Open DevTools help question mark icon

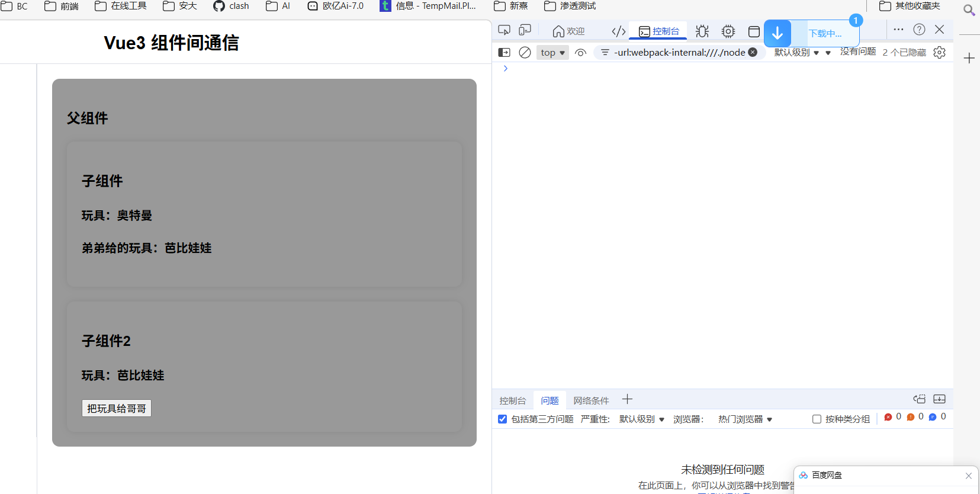919,30
